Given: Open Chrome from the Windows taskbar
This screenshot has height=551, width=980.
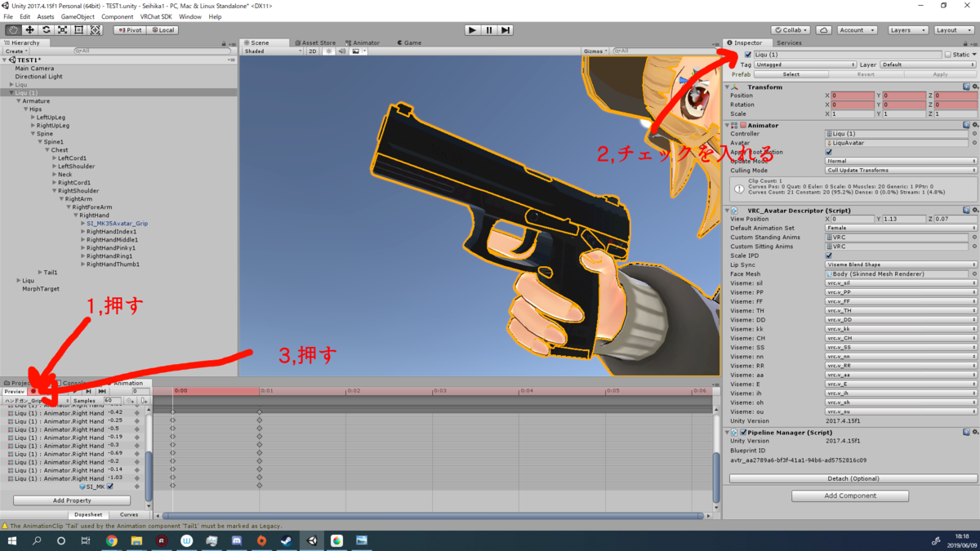Looking at the screenshot, I should coord(112,540).
